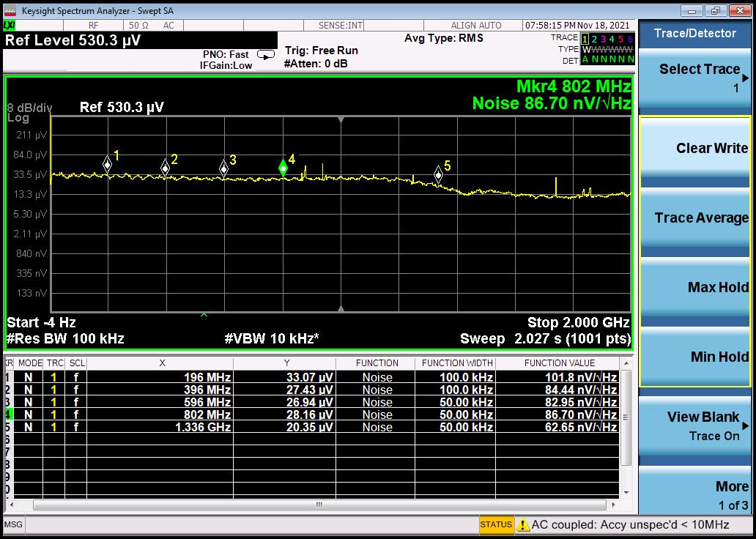This screenshot has height=539, width=756.
Task: Click marker 5 diamond at 1.336 GHz
Action: tap(438, 174)
